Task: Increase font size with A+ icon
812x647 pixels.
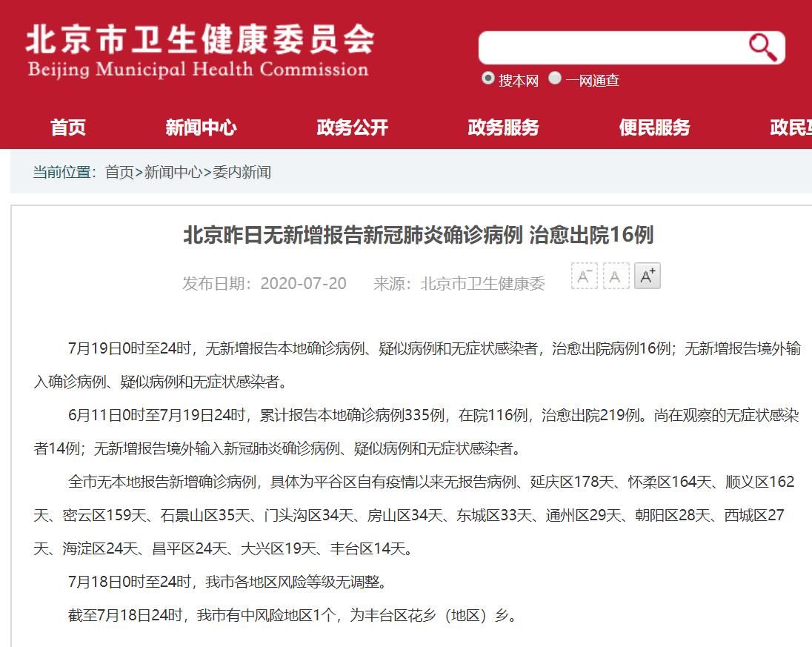Action: [x=647, y=276]
